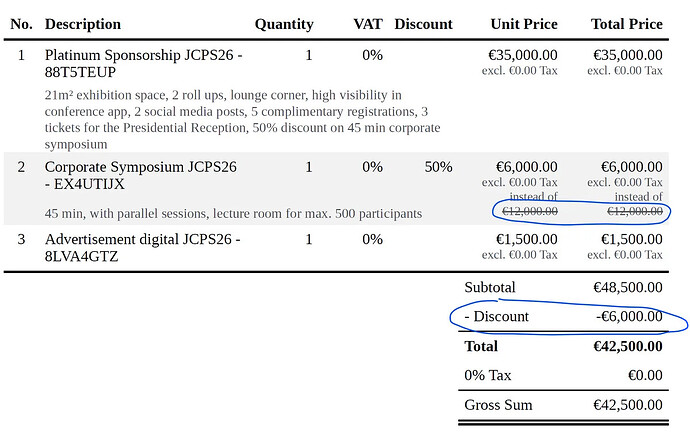Click the VAT column header
Screen dimensions: 690x441
pos(368,24)
